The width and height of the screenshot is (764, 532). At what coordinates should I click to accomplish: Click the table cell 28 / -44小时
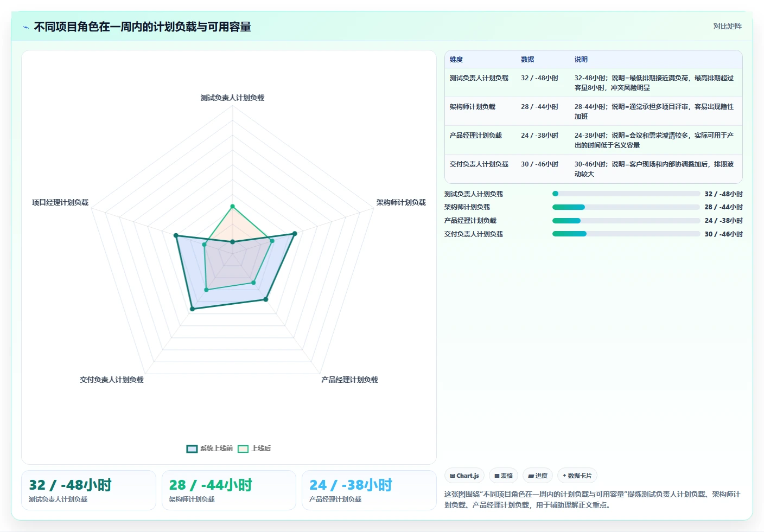(x=539, y=107)
